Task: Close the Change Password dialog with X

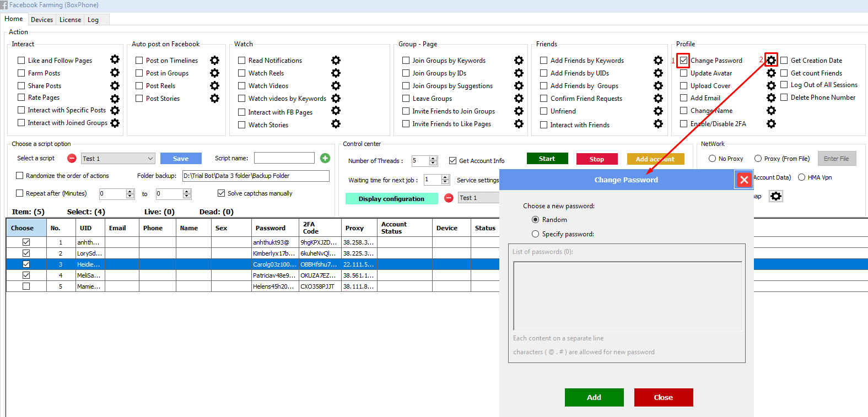Action: coord(744,180)
